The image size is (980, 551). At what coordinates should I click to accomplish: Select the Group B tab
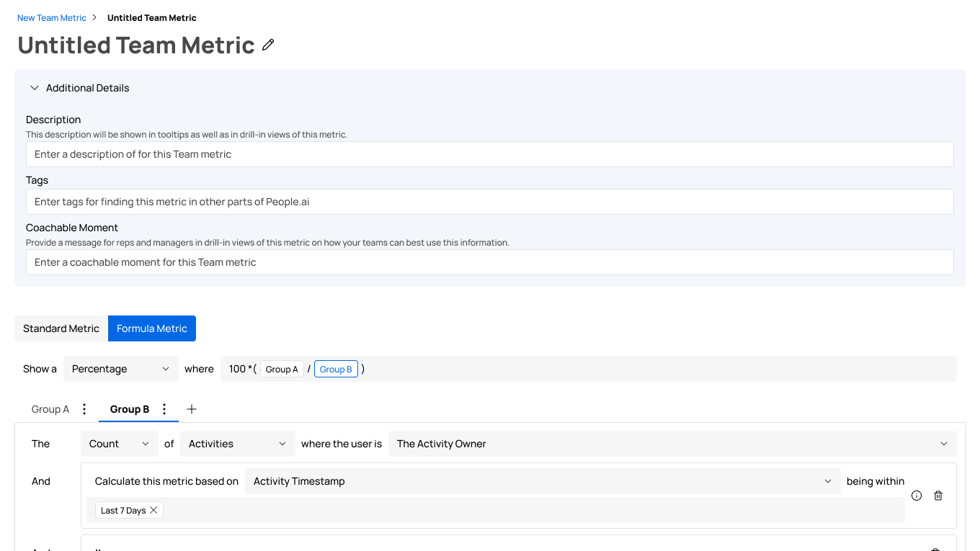130,409
